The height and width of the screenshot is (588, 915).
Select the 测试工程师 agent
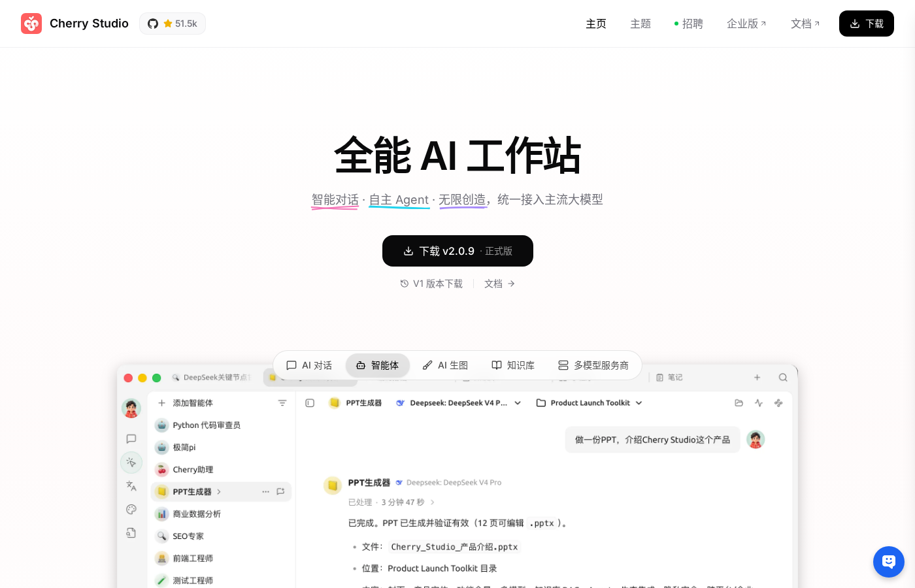click(221, 580)
